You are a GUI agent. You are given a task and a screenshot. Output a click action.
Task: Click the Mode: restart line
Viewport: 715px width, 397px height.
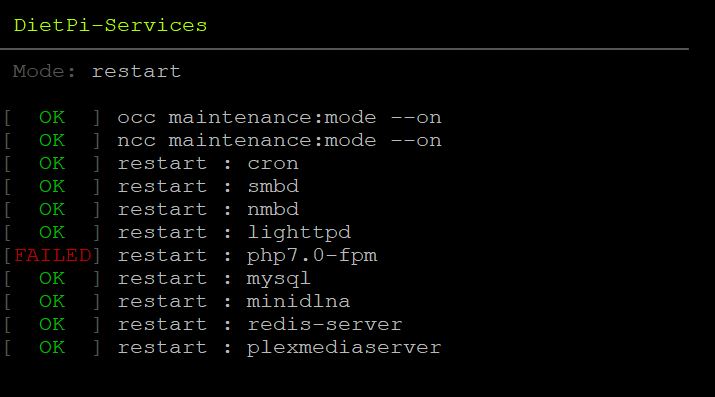[x=97, y=72]
